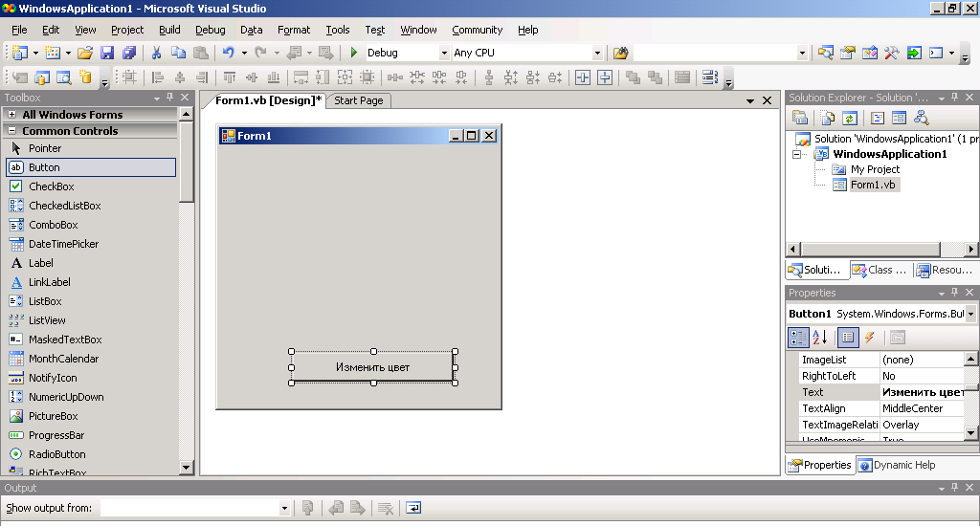Click Make Same Width layout icon
Screen dimensions: 980x526
301,77
